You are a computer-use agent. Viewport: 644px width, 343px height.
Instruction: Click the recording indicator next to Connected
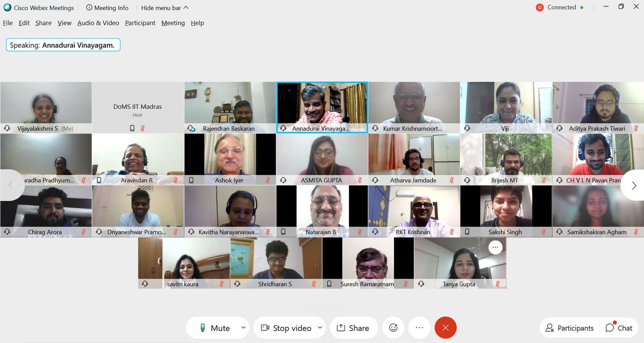click(x=540, y=8)
